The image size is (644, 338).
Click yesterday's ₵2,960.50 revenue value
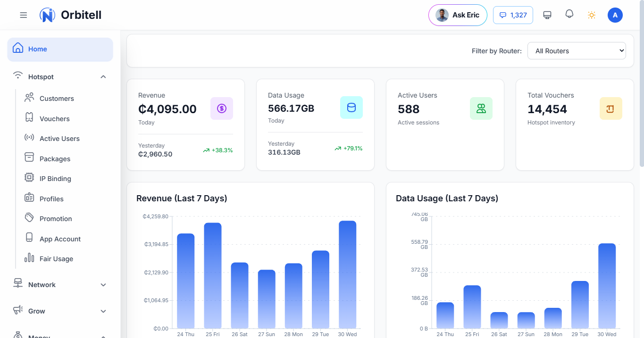(155, 154)
